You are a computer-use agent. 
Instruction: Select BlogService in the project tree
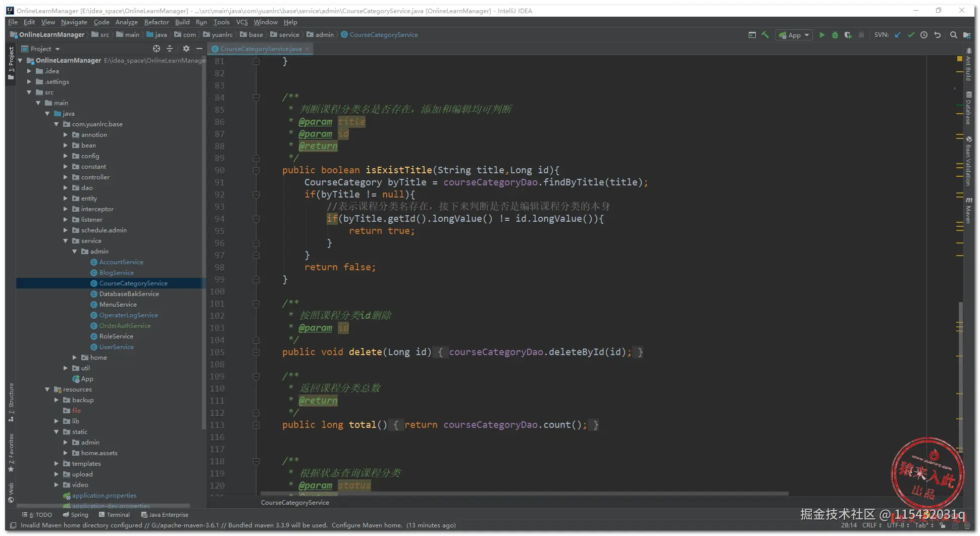pos(116,273)
